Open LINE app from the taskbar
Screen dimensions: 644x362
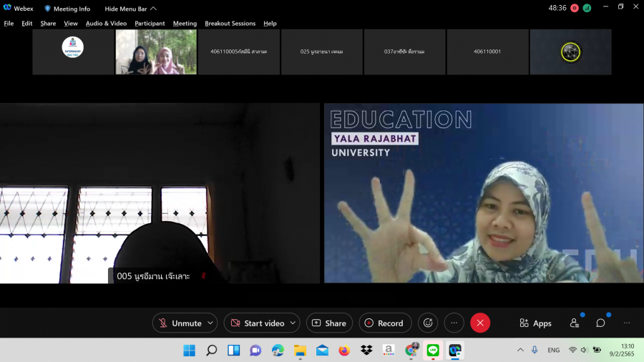point(432,350)
